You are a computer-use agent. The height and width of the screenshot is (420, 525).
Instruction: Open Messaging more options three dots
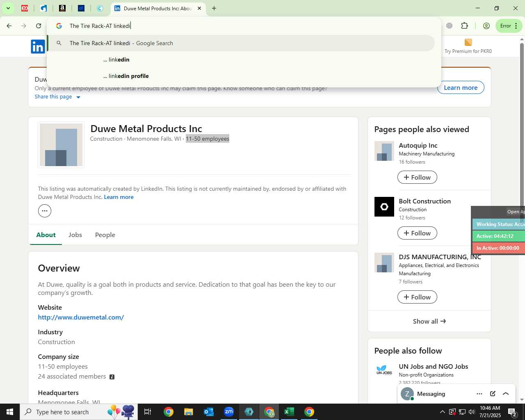click(x=479, y=394)
